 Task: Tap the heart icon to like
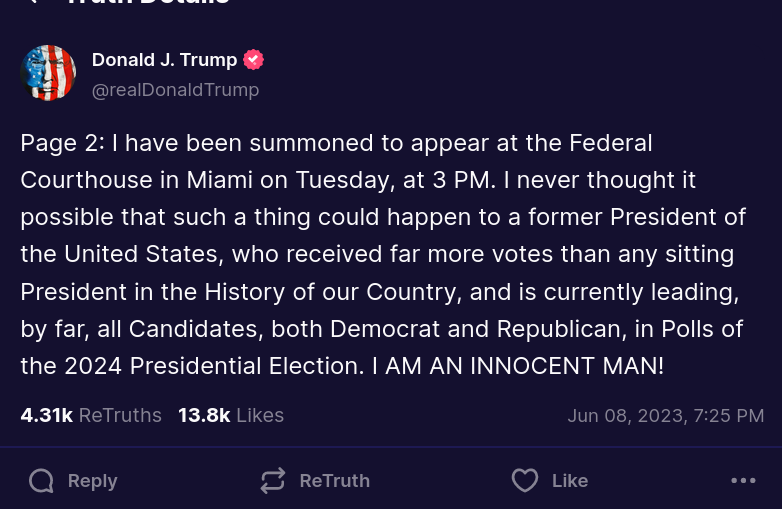pyautogui.click(x=525, y=481)
